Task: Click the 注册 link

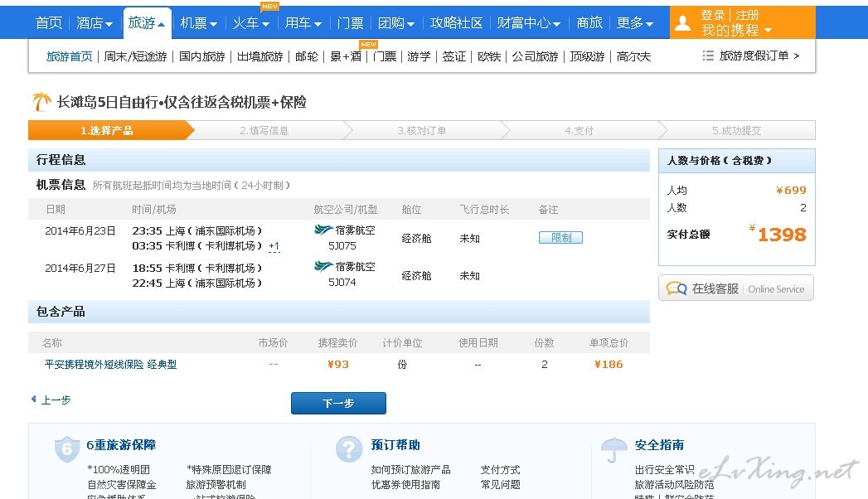Action: coord(747,15)
